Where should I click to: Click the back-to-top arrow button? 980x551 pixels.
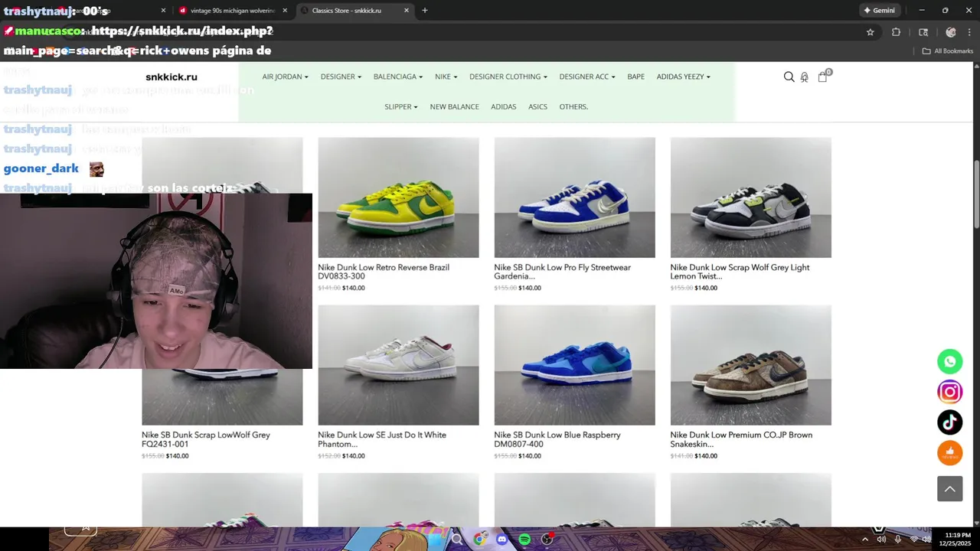[950, 488]
